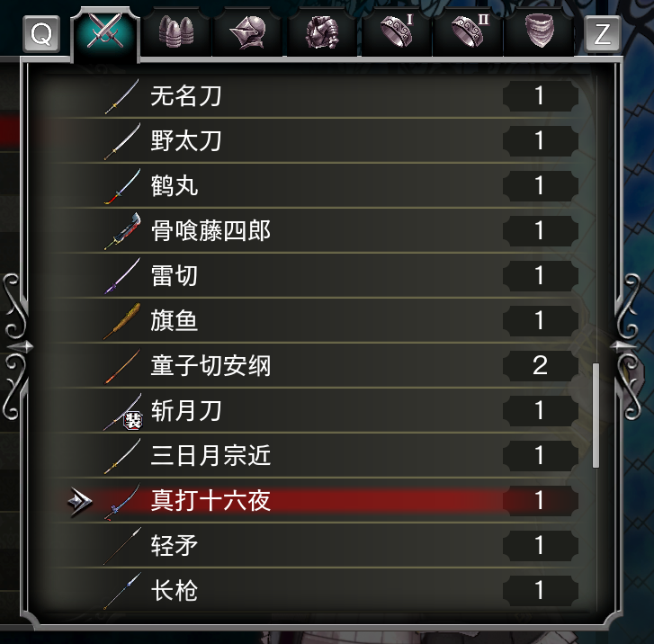The width and height of the screenshot is (654, 644).
Task: Select the equipped 斩月刀 entry
Action: [317, 411]
